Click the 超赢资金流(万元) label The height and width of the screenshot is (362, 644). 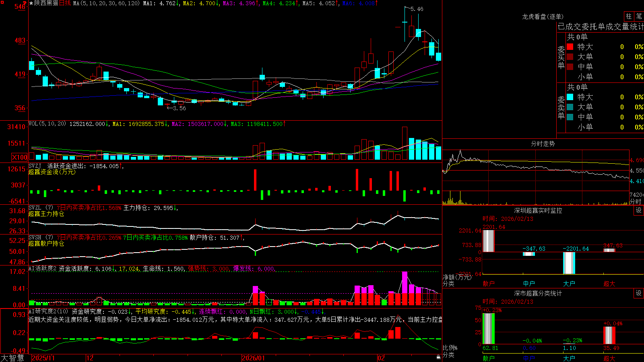tap(52, 172)
